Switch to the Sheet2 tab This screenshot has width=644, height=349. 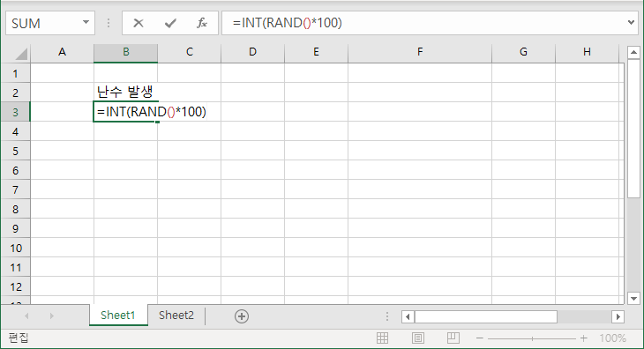176,315
